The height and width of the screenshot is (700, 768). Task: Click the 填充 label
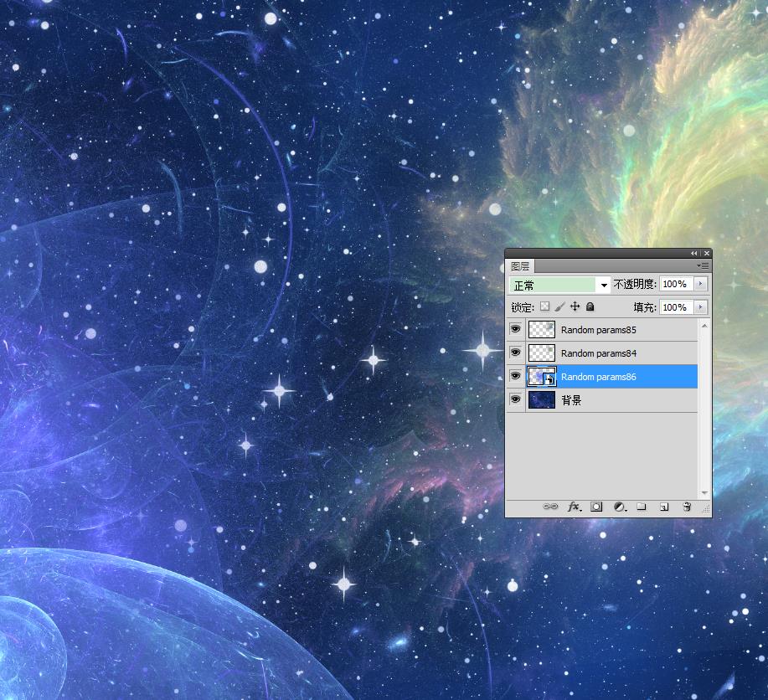click(x=645, y=307)
